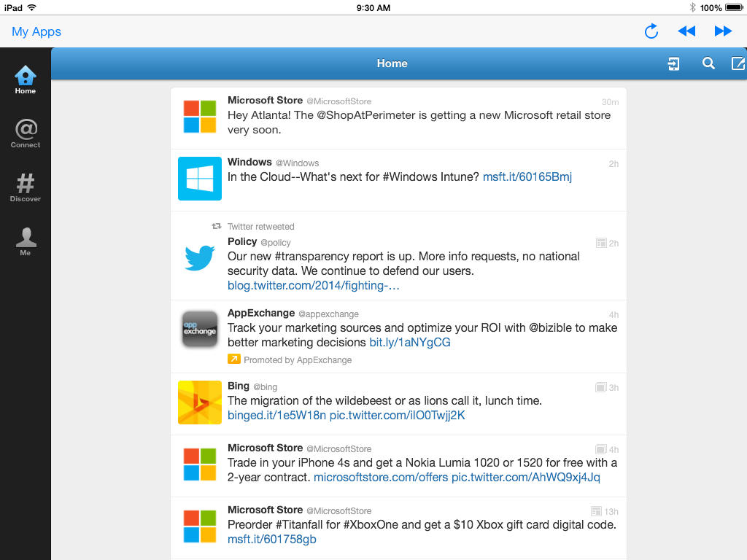Open the Connect tab in sidebar

[x=26, y=133]
